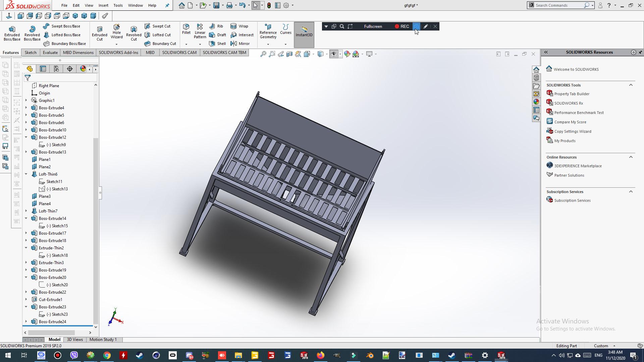This screenshot has width=644, height=362.
Task: Collapse the Loft-Thin6 feature node
Action: coord(26,174)
